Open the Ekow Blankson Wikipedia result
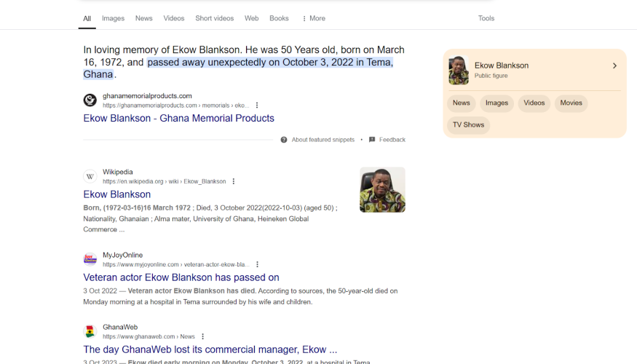 117,194
